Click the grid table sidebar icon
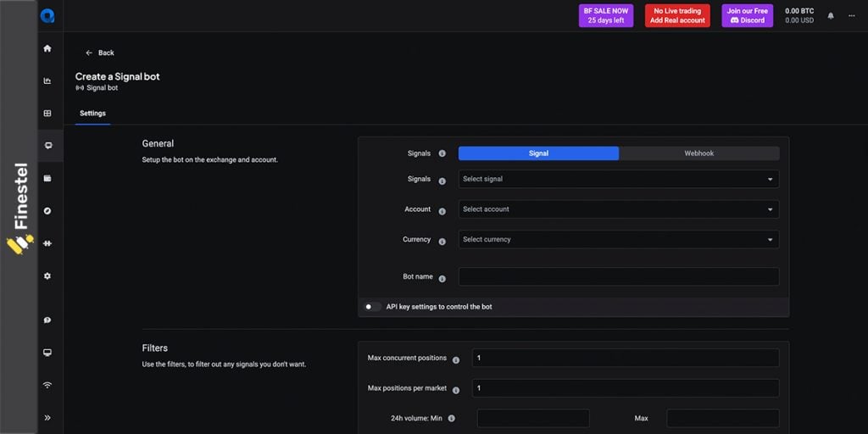This screenshot has height=434, width=868. (x=47, y=113)
